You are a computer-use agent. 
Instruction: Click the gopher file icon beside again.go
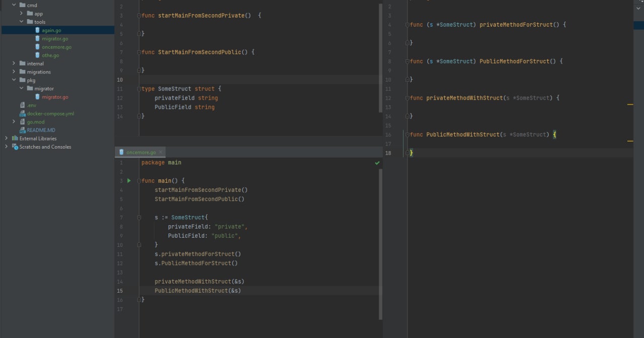click(37, 30)
